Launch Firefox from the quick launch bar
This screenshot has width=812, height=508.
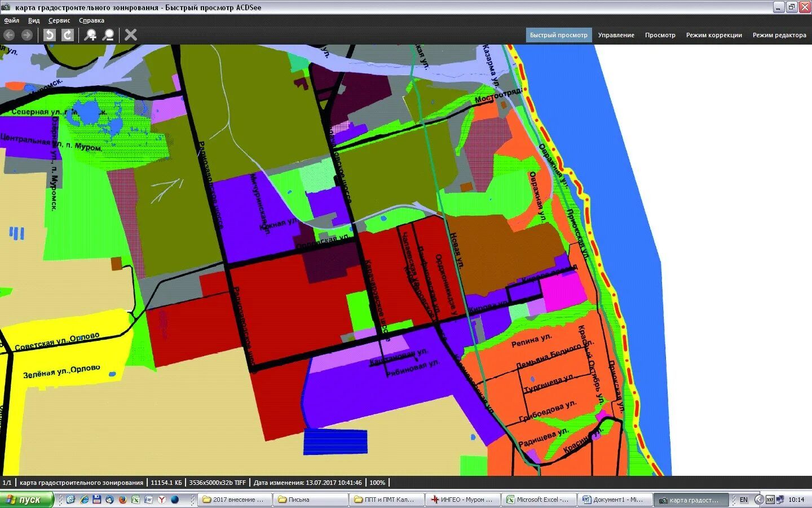click(x=122, y=500)
